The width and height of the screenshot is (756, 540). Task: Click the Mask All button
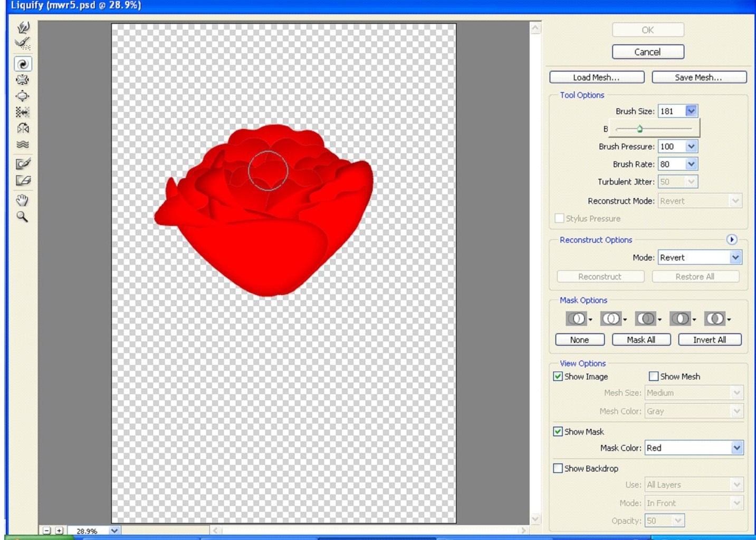point(640,340)
